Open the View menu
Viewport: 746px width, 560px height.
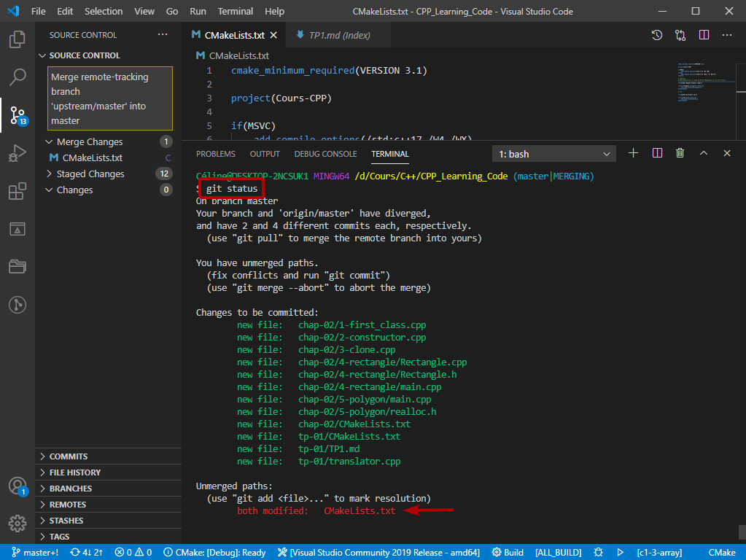[144, 11]
